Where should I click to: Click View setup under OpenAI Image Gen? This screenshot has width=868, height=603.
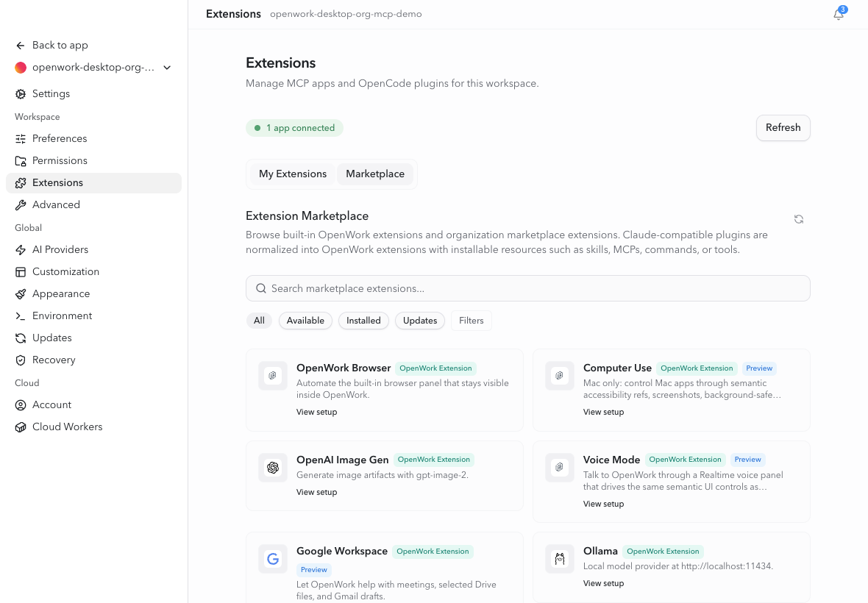pyautogui.click(x=316, y=493)
